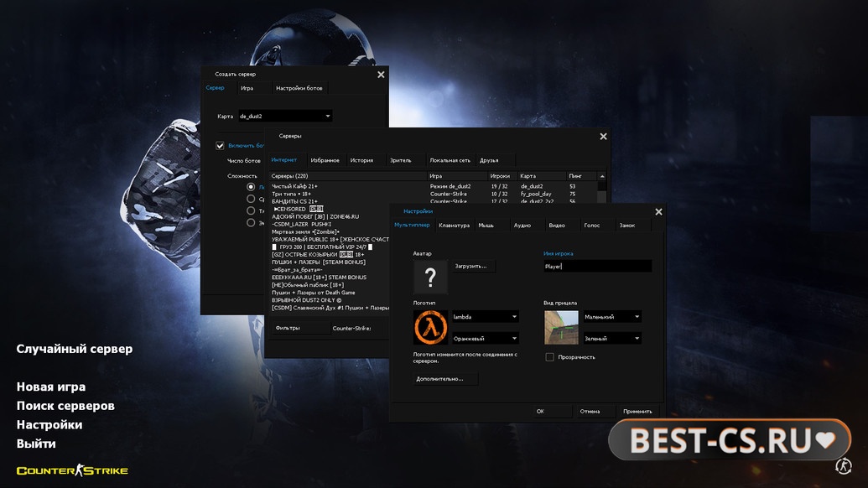Select server row АДСКИЙ ПОБЕГ [JB] | ZONE46.RU
This screenshot has width=868, height=488.
[x=330, y=217]
